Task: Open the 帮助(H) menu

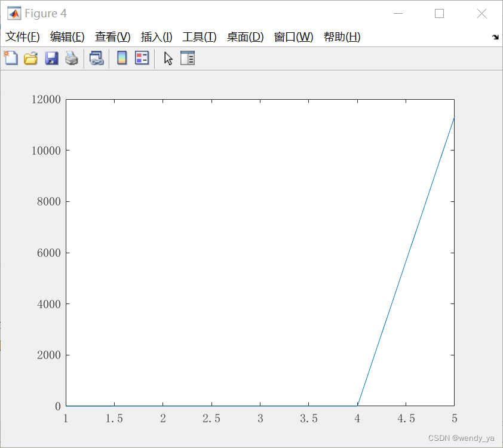Action: pyautogui.click(x=342, y=37)
